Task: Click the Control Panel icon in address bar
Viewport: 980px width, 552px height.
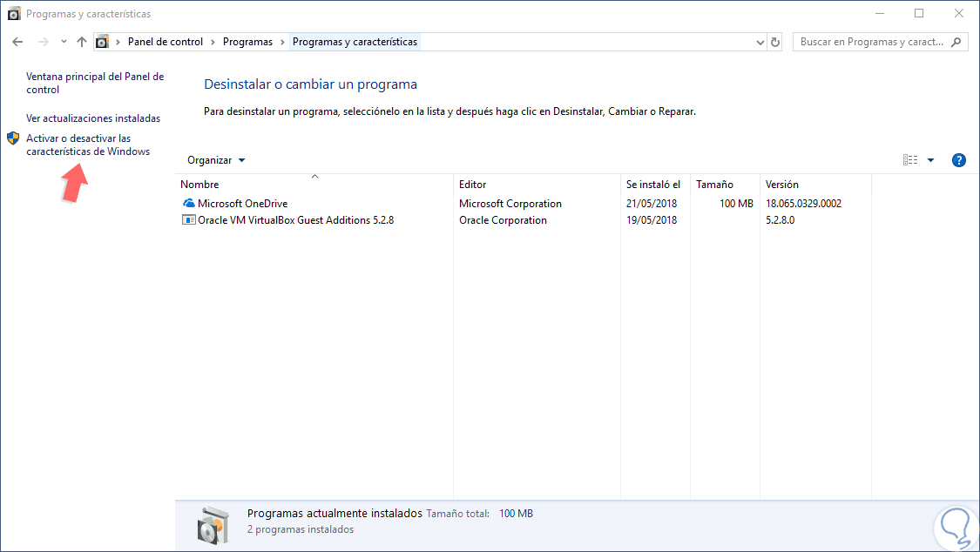Action: (x=102, y=42)
